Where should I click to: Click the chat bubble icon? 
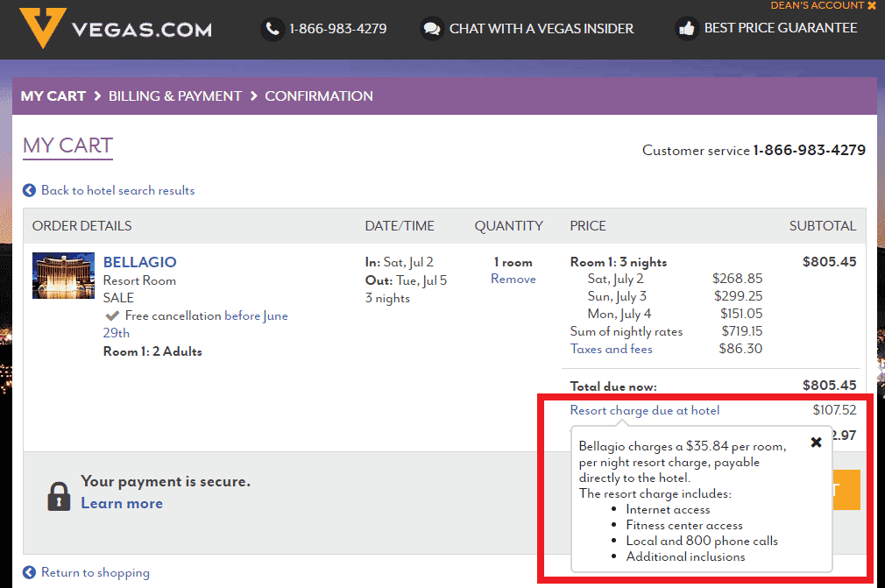coord(432,29)
